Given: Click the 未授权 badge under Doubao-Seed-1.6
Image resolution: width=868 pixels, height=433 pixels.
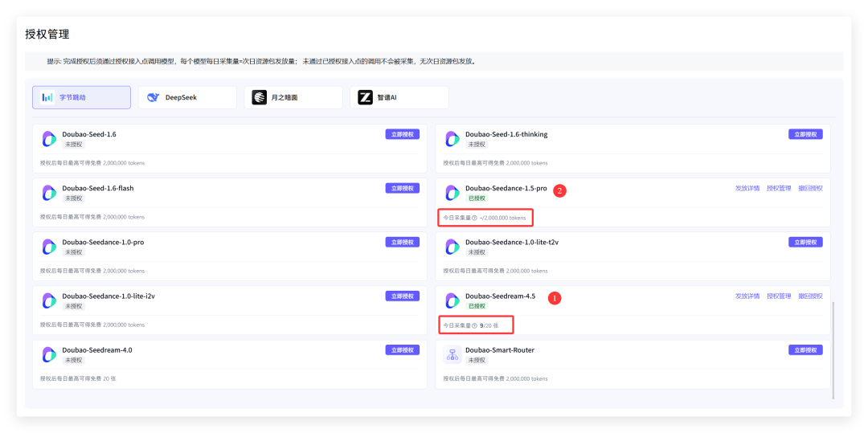Looking at the screenshot, I should (x=74, y=145).
